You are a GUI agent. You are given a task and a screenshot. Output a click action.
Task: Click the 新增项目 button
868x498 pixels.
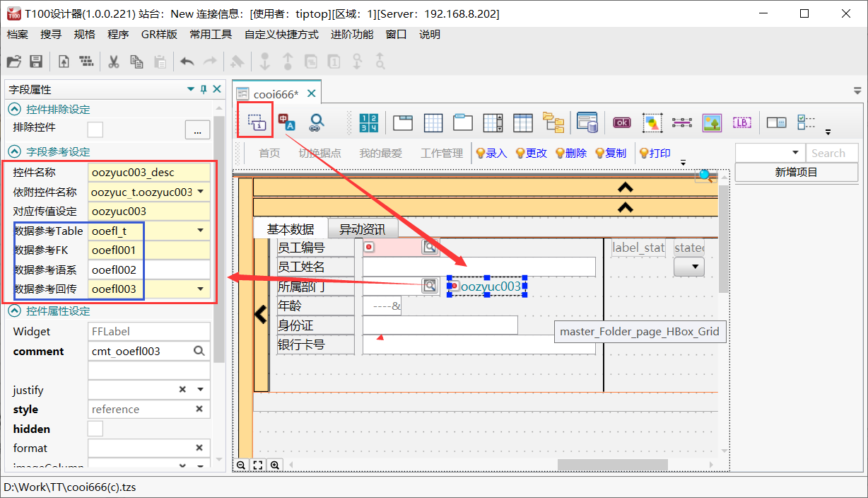(796, 172)
